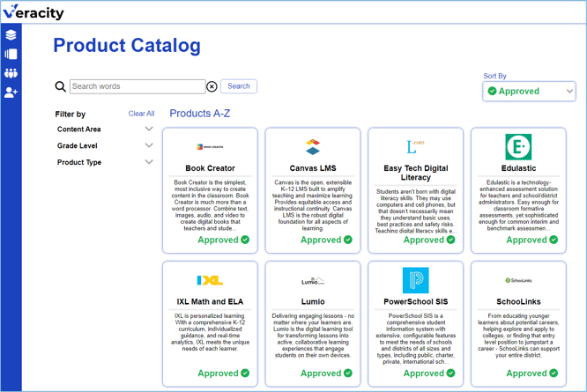
Task: Click the add user sidebar icon
Action: pyautogui.click(x=11, y=92)
